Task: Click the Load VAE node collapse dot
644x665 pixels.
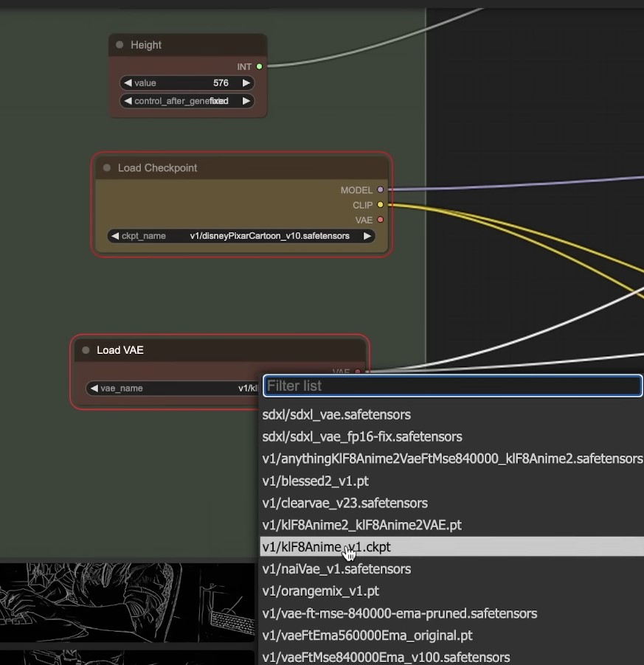Action: coord(86,350)
